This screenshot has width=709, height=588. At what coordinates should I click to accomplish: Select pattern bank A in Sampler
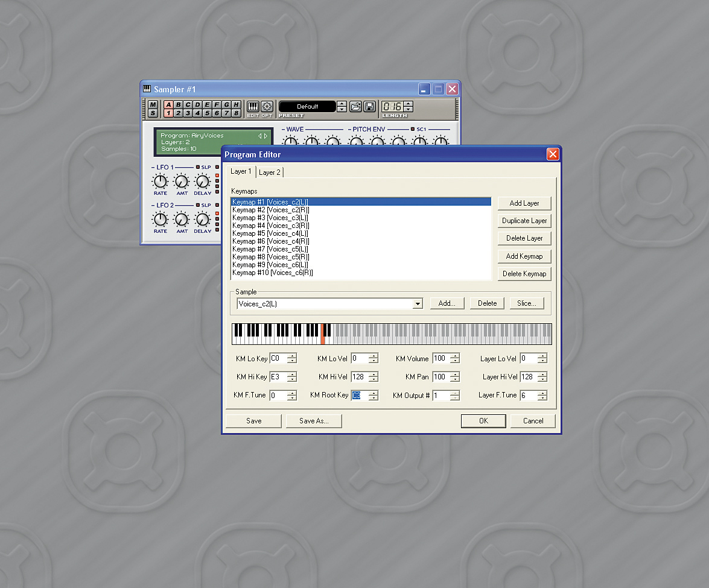pos(169,105)
